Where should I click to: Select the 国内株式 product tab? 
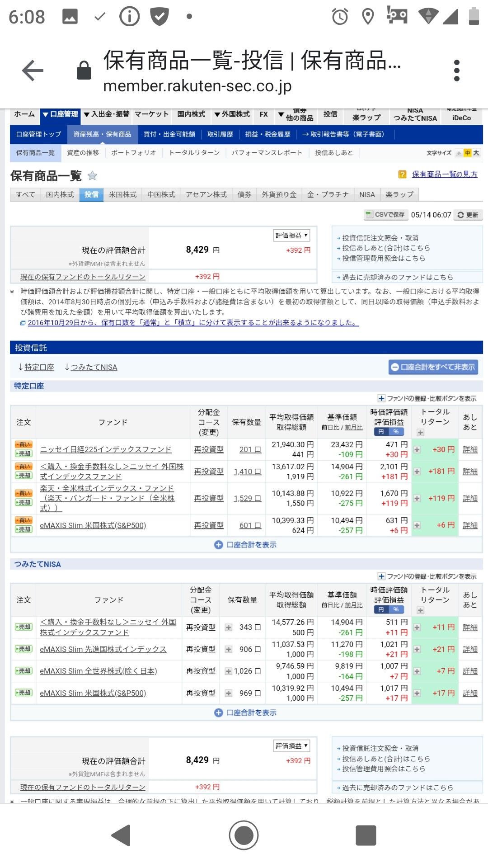[60, 194]
